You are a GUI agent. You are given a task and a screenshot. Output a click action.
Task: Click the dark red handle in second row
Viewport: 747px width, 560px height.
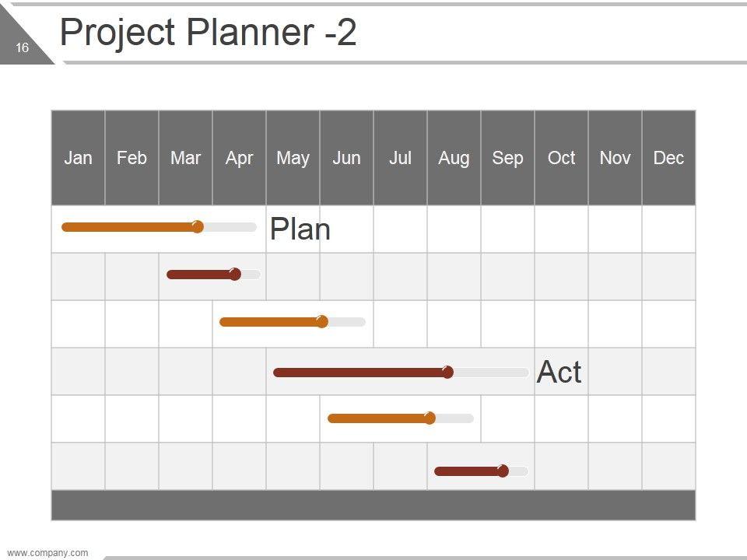[235, 274]
